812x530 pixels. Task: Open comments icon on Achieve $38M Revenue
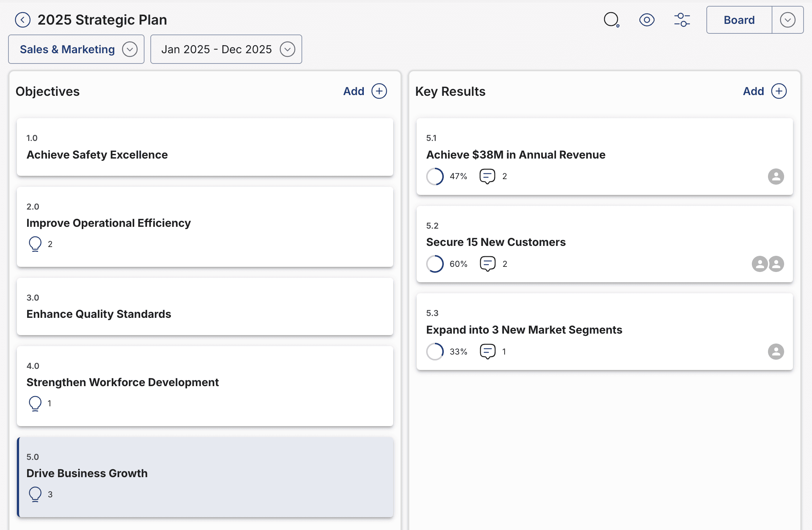point(487,176)
